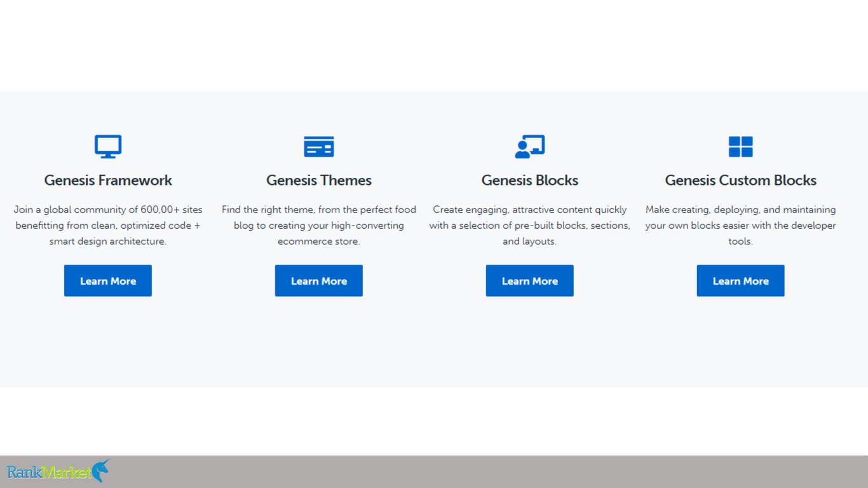Open Learn More under Genesis Themes
Image resolution: width=868 pixels, height=488 pixels.
[319, 281]
